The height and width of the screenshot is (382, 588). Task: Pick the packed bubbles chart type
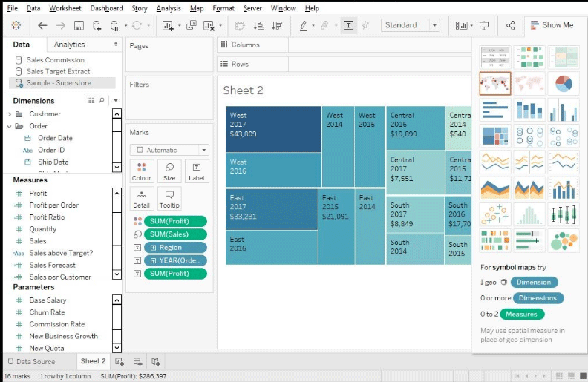click(x=563, y=240)
